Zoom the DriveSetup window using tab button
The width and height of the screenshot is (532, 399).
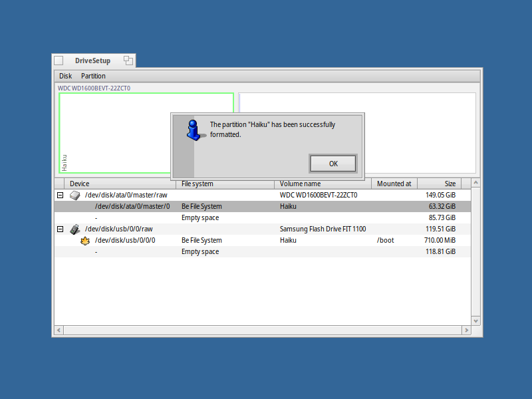pos(128,61)
